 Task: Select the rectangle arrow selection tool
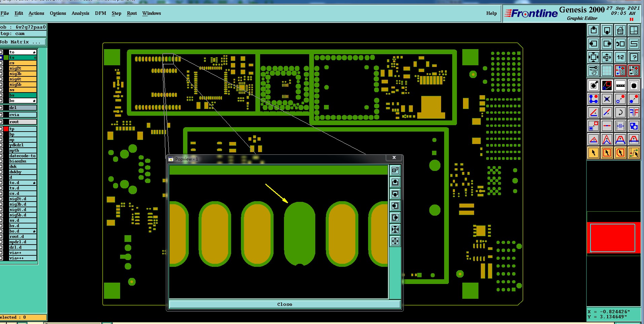pyautogui.click(x=607, y=153)
